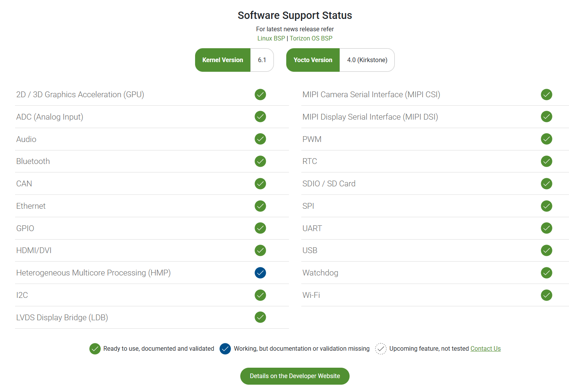Click MIPI Camera Serial Interface (MIPI CSI) label
Screen dimensions: 569x392
click(371, 95)
